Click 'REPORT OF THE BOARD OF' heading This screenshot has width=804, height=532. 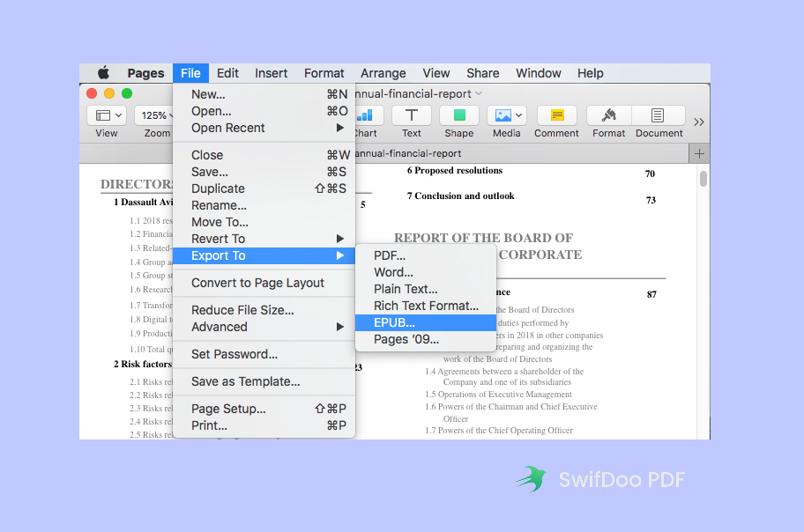pyautogui.click(x=483, y=239)
